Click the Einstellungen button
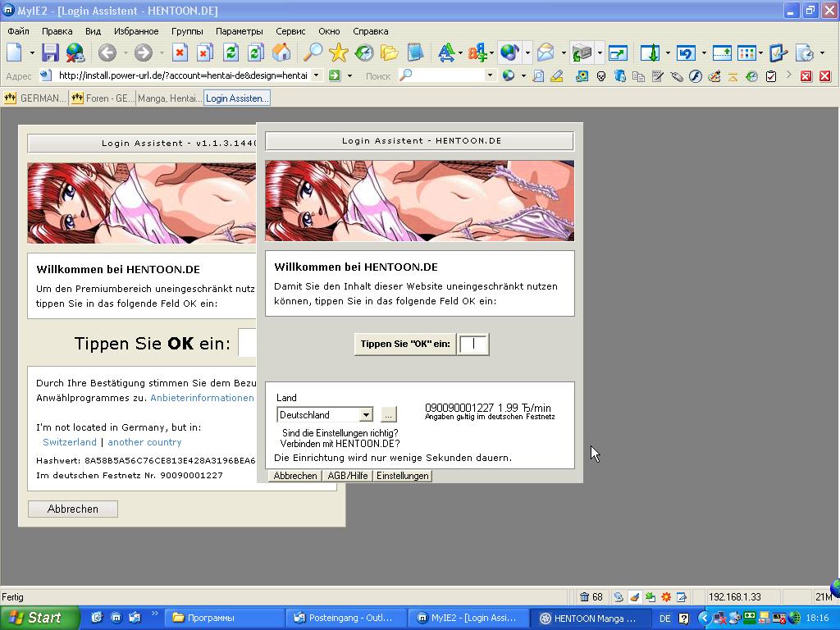 [402, 476]
